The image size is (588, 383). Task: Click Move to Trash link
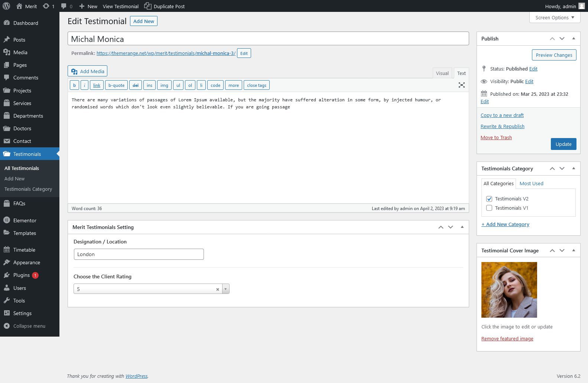pyautogui.click(x=496, y=137)
